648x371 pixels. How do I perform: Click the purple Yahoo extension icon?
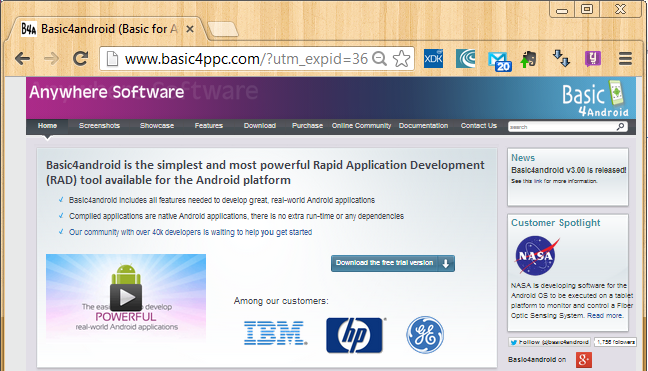coord(593,59)
